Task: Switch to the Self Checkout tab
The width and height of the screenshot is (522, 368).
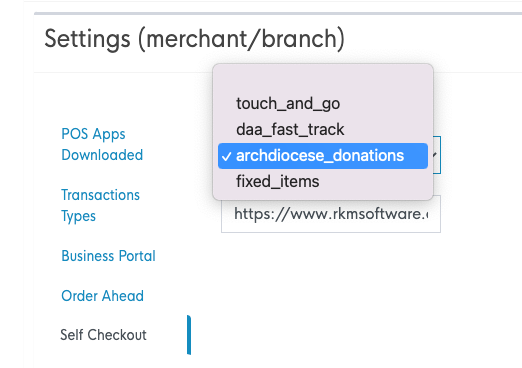Action: click(x=103, y=335)
